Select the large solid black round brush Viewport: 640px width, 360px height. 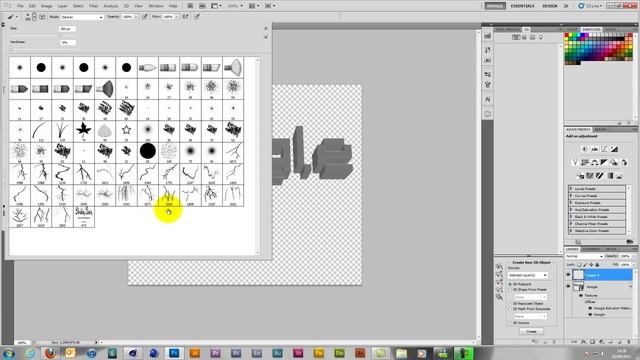(x=148, y=151)
